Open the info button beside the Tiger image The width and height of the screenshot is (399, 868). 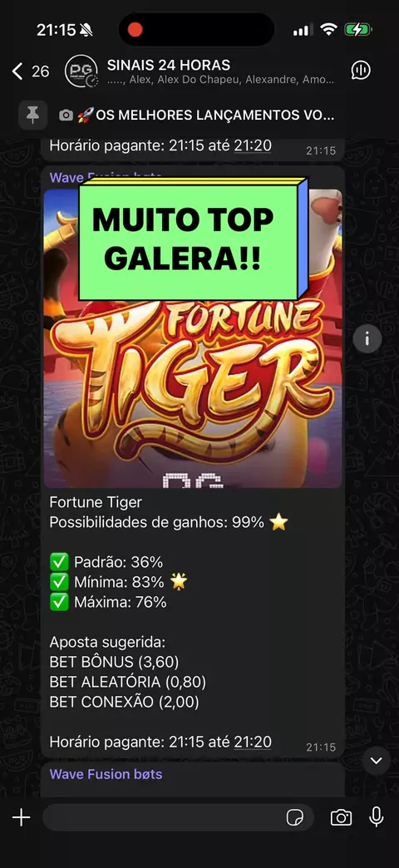coord(367,336)
